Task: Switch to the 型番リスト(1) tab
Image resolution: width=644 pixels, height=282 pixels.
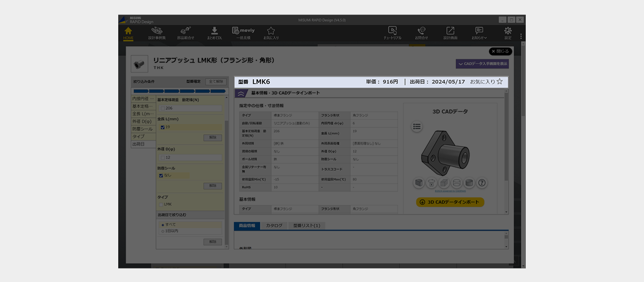Action: click(x=306, y=226)
